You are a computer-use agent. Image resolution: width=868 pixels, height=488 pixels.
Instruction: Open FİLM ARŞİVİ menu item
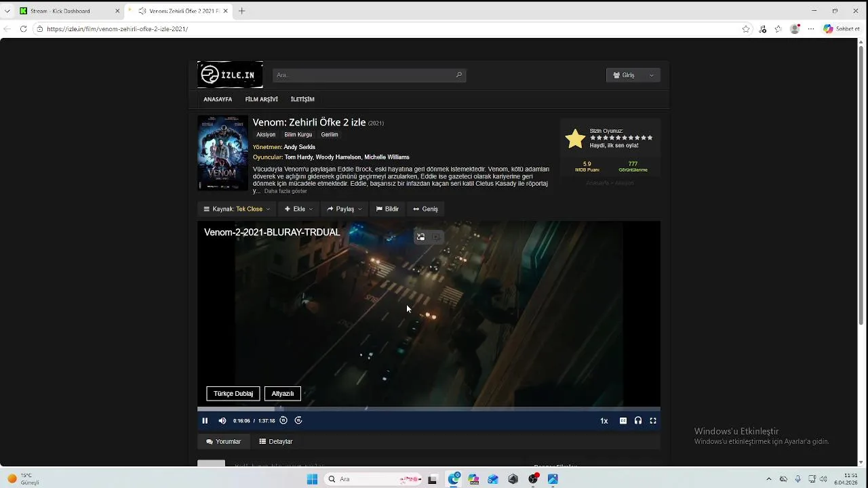pyautogui.click(x=262, y=99)
